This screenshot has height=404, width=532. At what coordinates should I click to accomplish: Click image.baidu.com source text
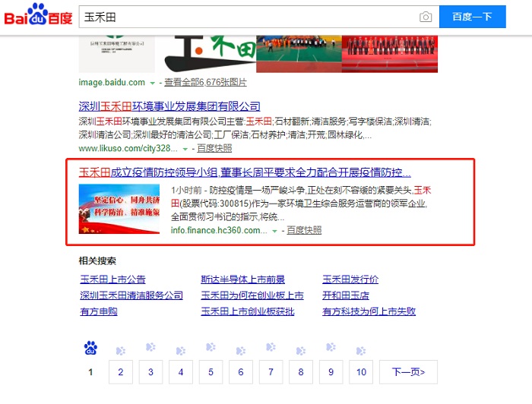click(112, 82)
